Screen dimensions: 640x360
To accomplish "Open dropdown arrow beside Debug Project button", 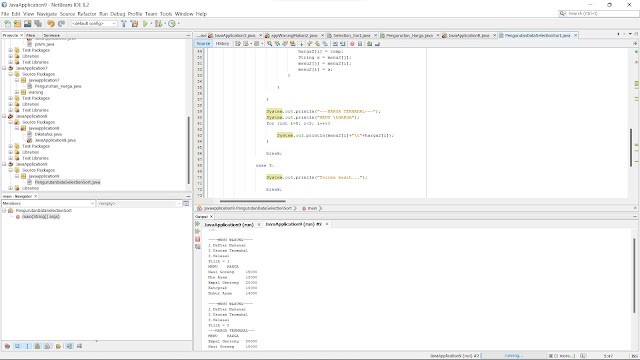I will (x=165, y=24).
